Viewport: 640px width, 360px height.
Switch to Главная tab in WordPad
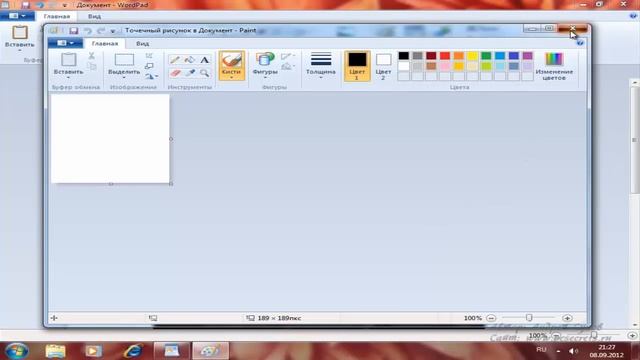coord(57,16)
